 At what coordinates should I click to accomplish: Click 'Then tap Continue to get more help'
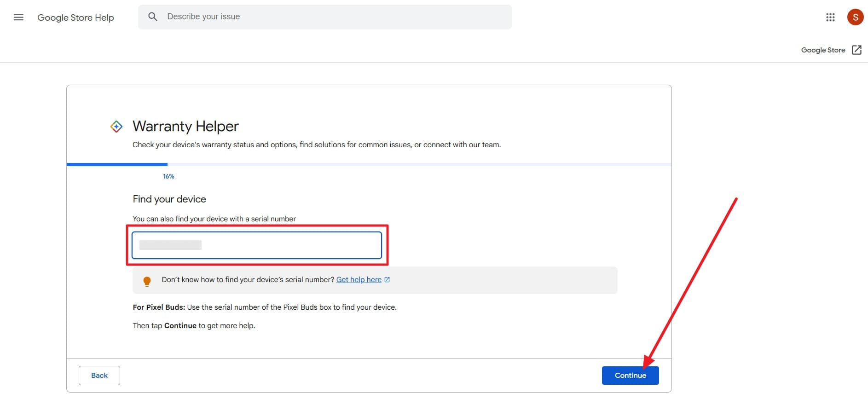pyautogui.click(x=194, y=326)
